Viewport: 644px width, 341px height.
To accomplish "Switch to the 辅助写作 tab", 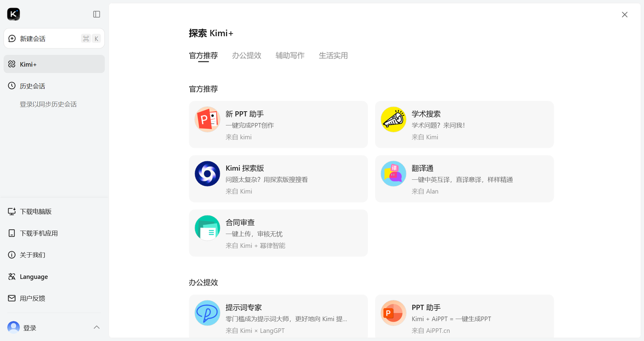I will (x=290, y=55).
